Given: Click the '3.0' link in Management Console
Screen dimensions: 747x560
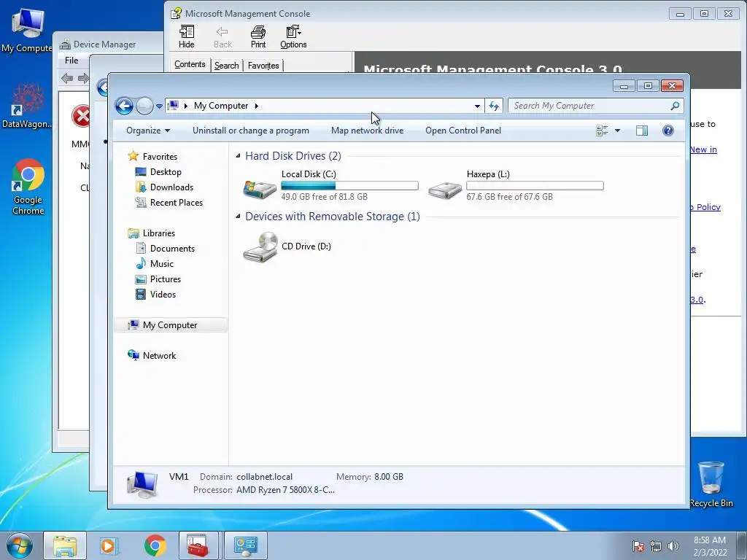Looking at the screenshot, I should point(697,300).
